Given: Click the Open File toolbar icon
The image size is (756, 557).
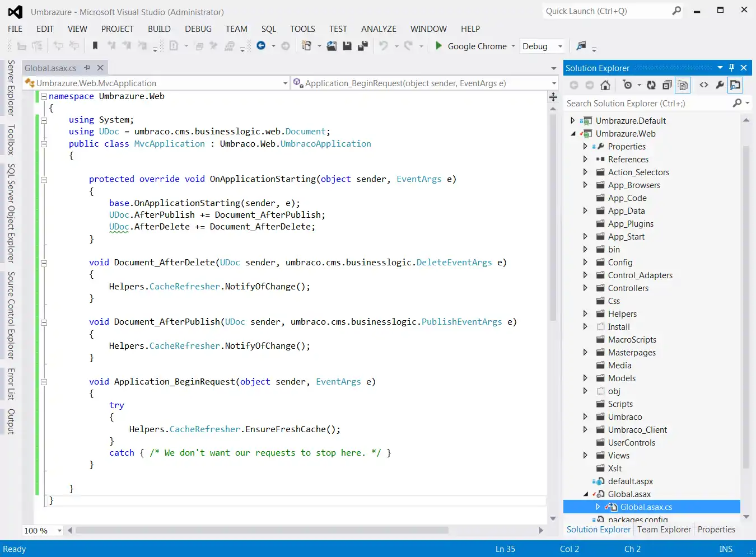Looking at the screenshot, I should click(332, 46).
